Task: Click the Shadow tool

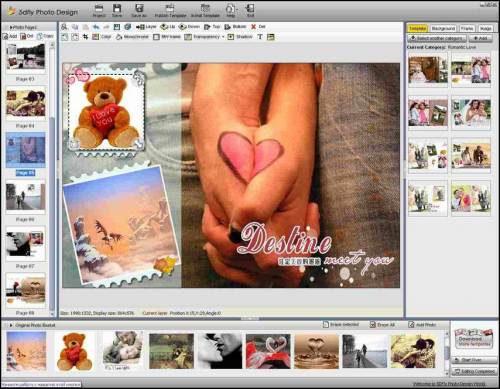Action: pos(240,37)
